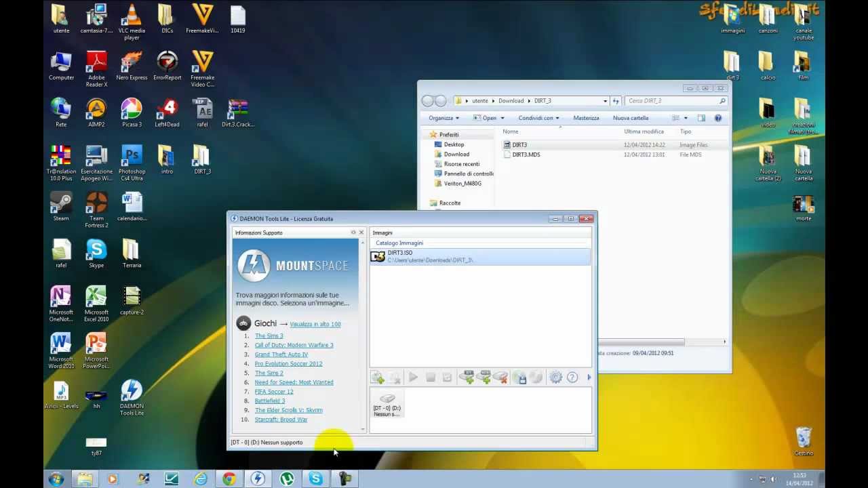Open Internet Explorer from the taskbar
Image resolution: width=868 pixels, height=488 pixels.
coord(201,479)
